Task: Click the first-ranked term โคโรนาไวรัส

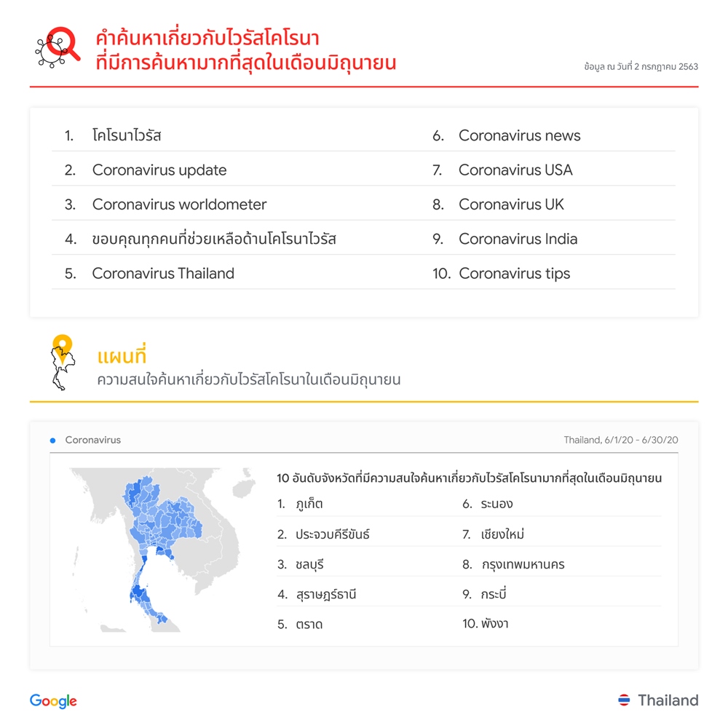Action: pos(126,135)
